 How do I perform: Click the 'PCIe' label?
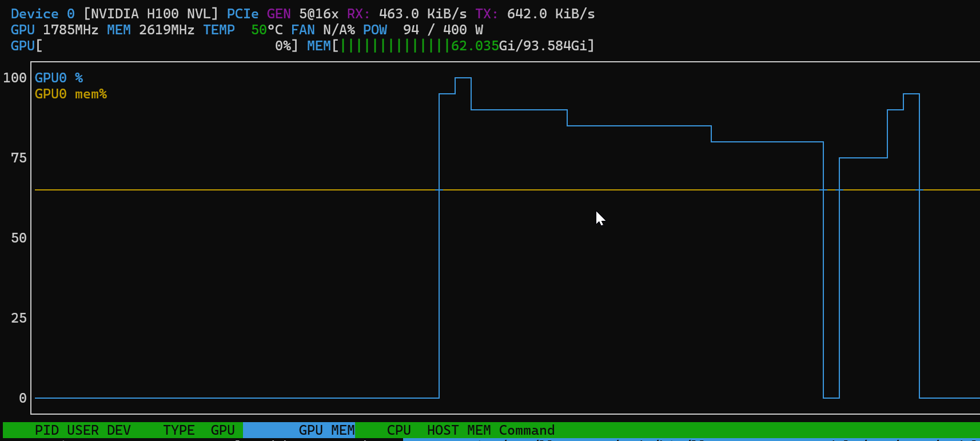[243, 14]
